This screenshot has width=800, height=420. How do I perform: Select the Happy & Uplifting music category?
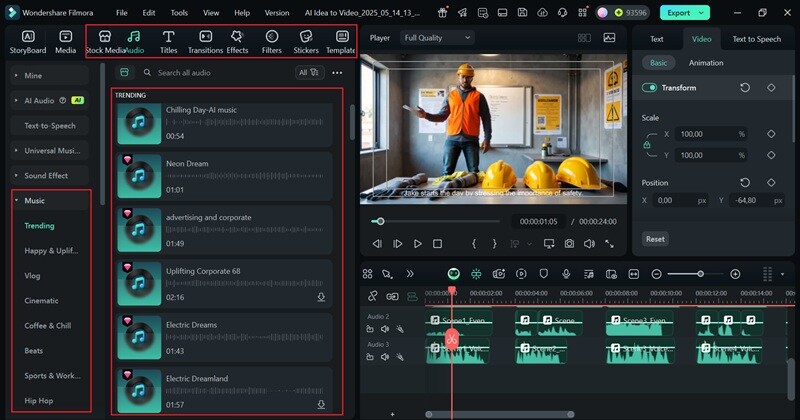(x=51, y=251)
